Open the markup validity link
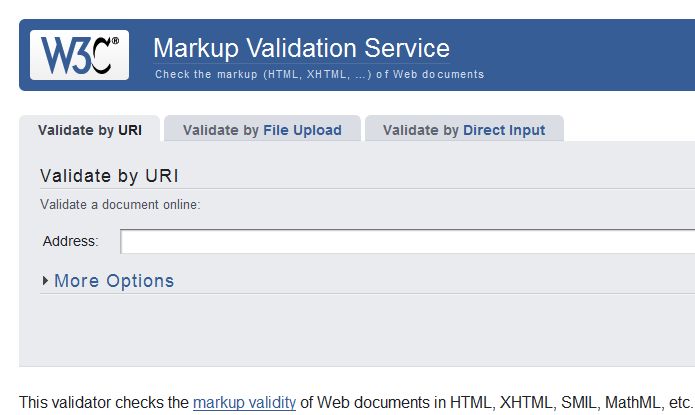695x415 pixels. [244, 403]
